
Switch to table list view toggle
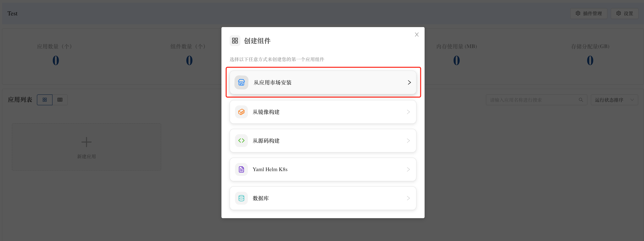[60, 100]
